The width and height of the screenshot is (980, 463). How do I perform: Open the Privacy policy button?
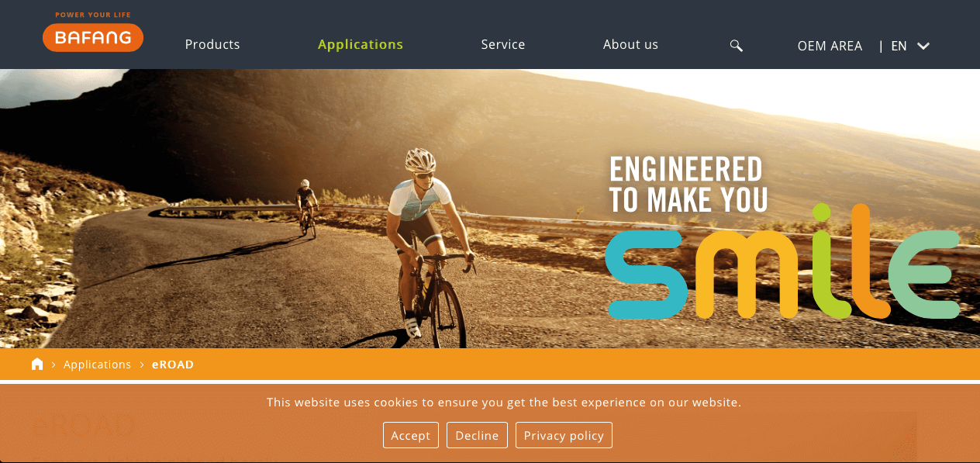pyautogui.click(x=564, y=435)
